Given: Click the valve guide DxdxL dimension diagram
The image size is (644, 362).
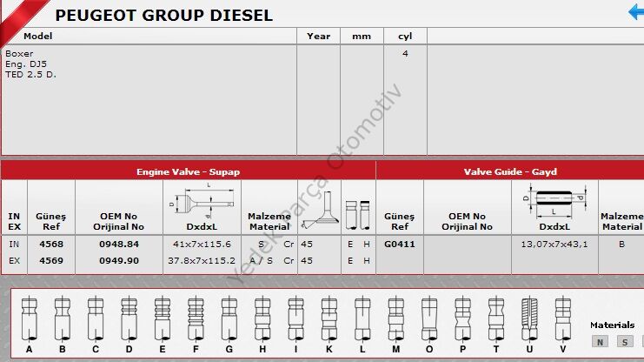Looking at the screenshot, I should coord(554,201).
